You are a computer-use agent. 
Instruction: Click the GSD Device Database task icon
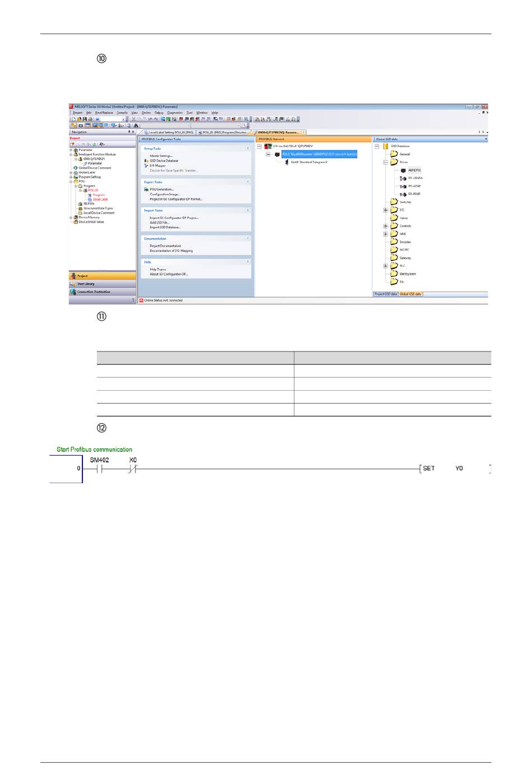pyautogui.click(x=146, y=160)
